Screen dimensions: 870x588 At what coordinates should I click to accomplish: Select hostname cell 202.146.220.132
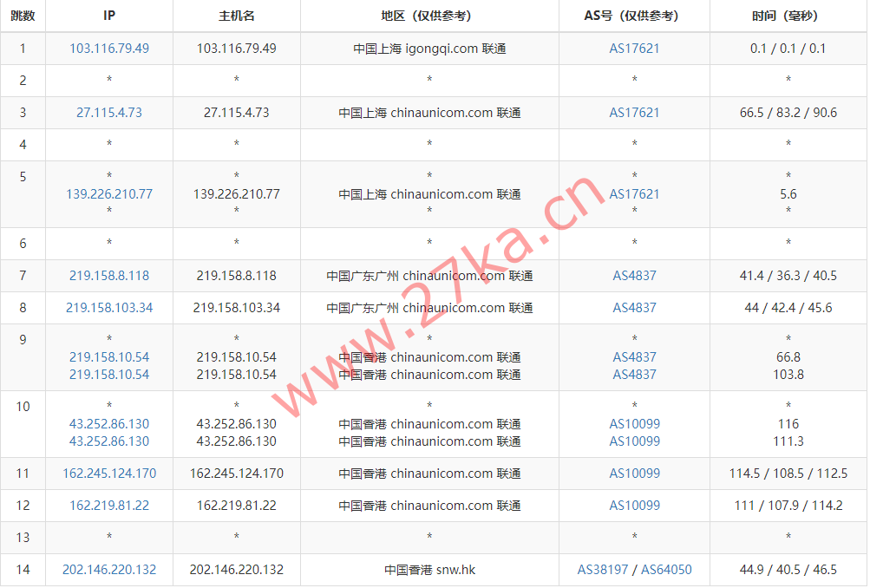coord(236,570)
